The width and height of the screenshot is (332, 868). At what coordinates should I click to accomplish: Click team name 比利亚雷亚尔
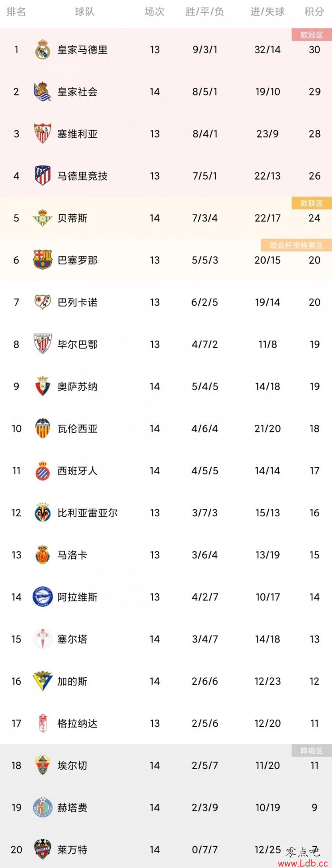[x=88, y=513]
